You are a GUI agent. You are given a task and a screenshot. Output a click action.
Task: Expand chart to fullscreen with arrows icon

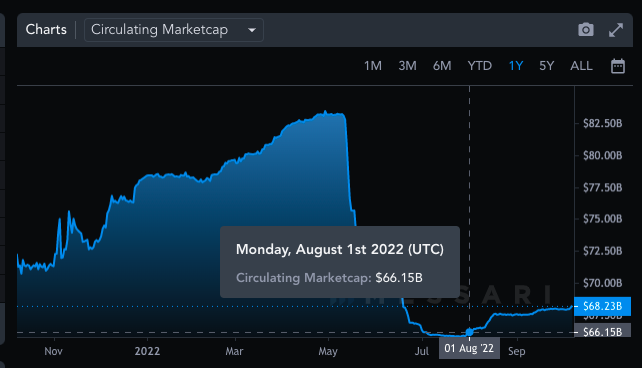tap(616, 30)
